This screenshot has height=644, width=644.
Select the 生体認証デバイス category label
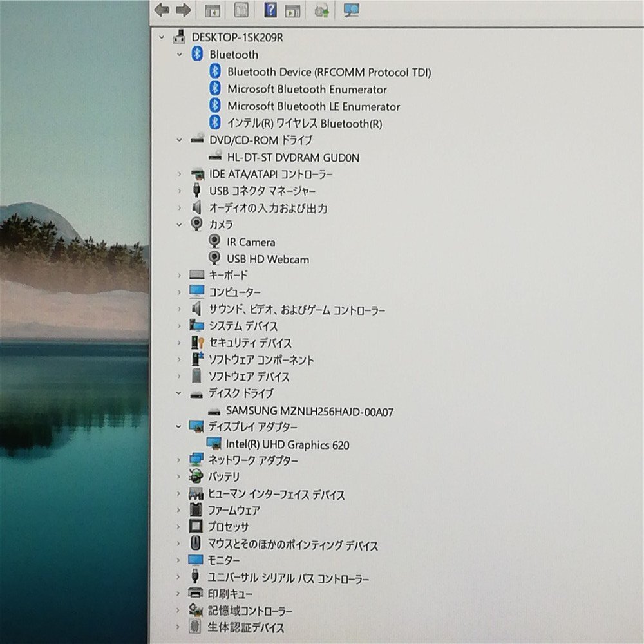(x=245, y=627)
